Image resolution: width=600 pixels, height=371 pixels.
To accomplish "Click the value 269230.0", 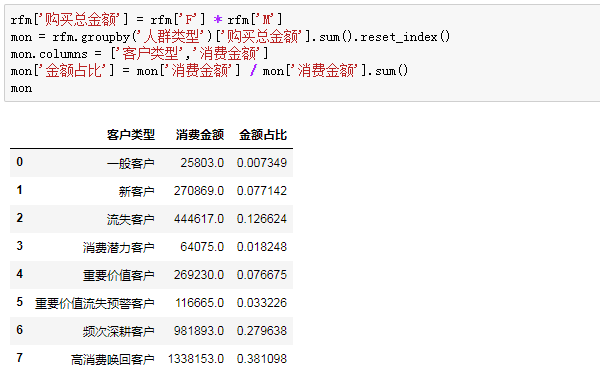I will click(x=199, y=275).
